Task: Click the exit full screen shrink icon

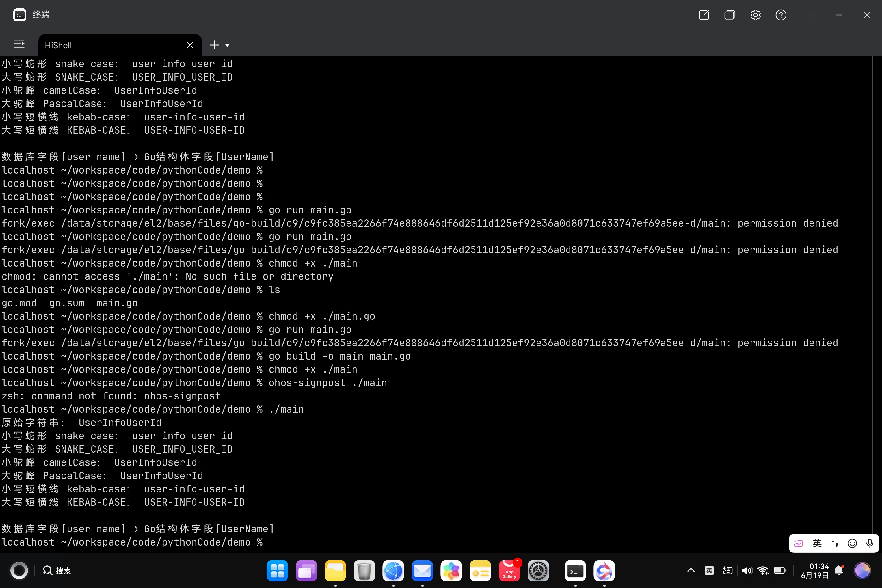Action: pyautogui.click(x=811, y=15)
